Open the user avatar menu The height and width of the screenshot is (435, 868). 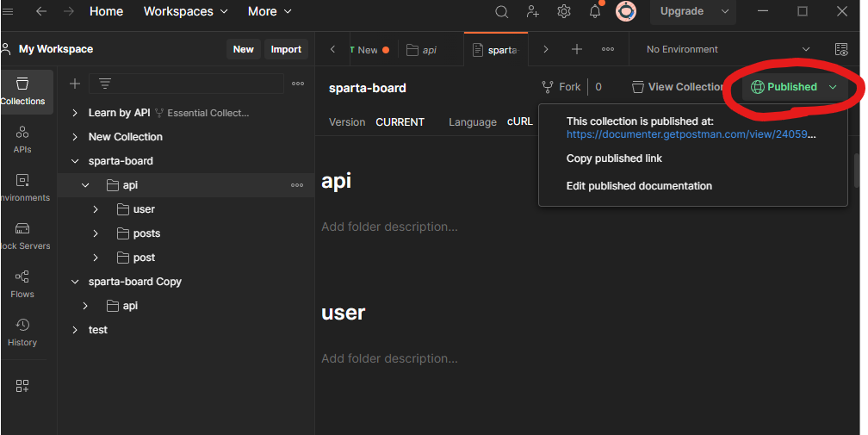[x=626, y=11]
